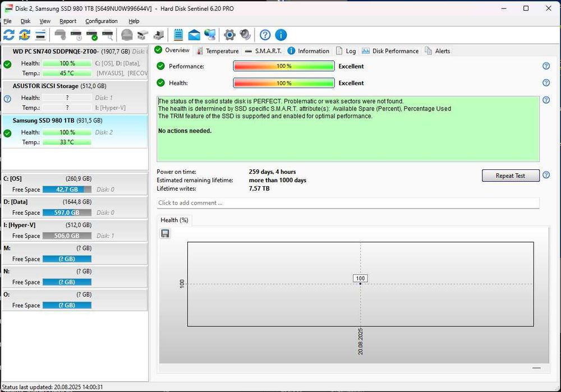The image size is (561, 392).
Task: Click the green check icon of WD PC SN740
Action: (7, 64)
